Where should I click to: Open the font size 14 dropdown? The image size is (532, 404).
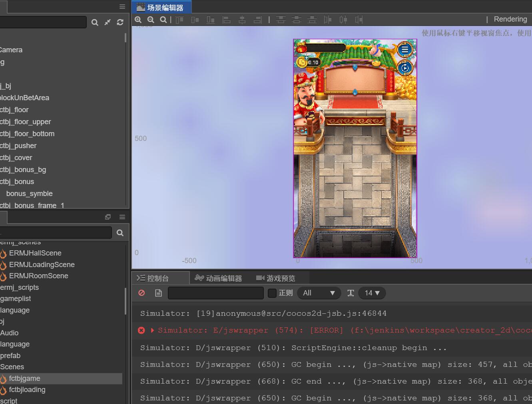click(372, 293)
